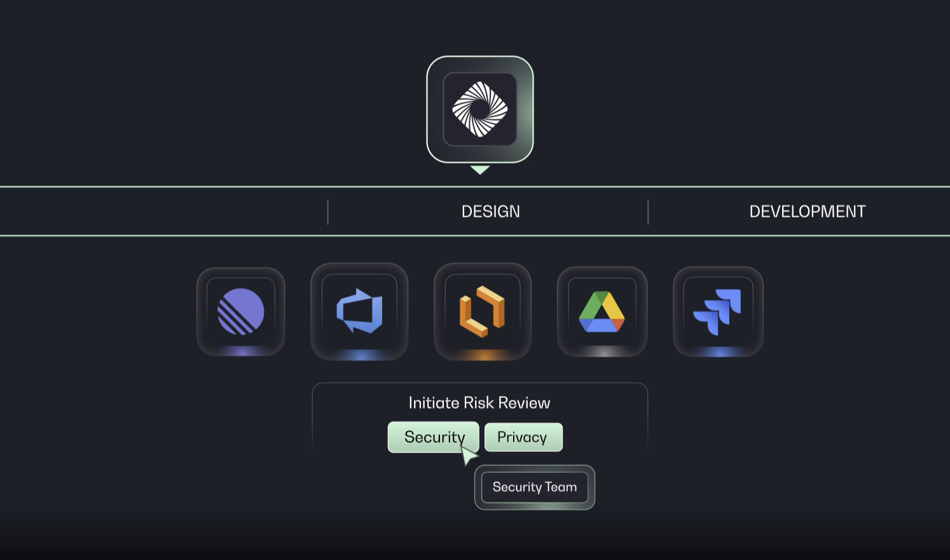Open the Jira icon
This screenshot has width=950, height=560.
(718, 311)
